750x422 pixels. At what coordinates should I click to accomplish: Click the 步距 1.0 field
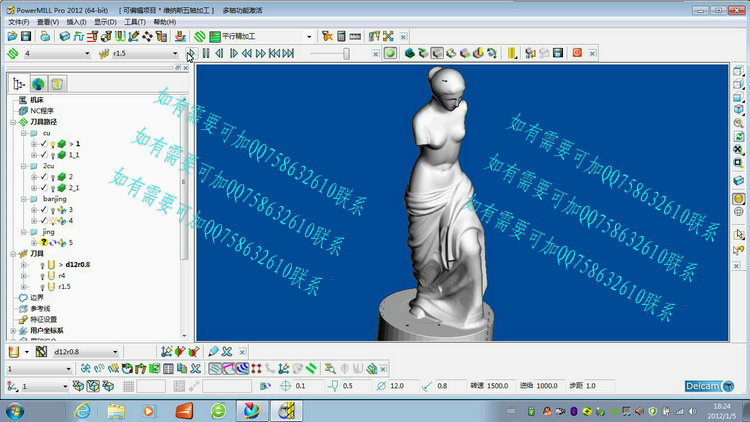pos(599,386)
